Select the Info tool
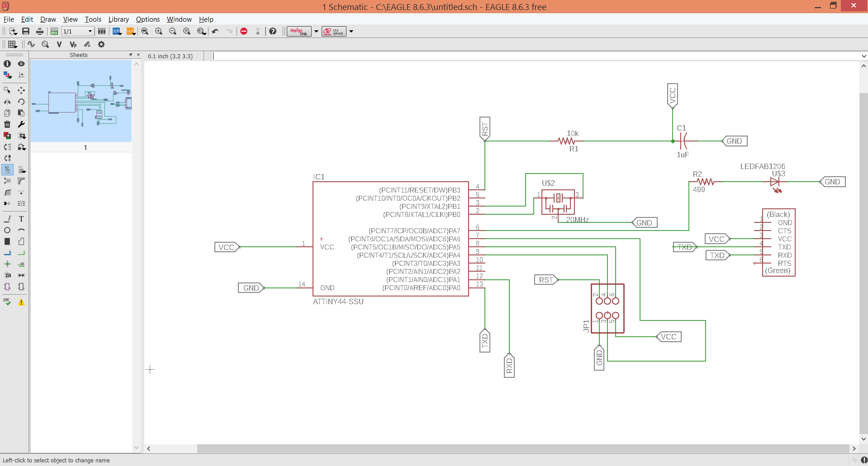This screenshot has width=868, height=466. 7,64
